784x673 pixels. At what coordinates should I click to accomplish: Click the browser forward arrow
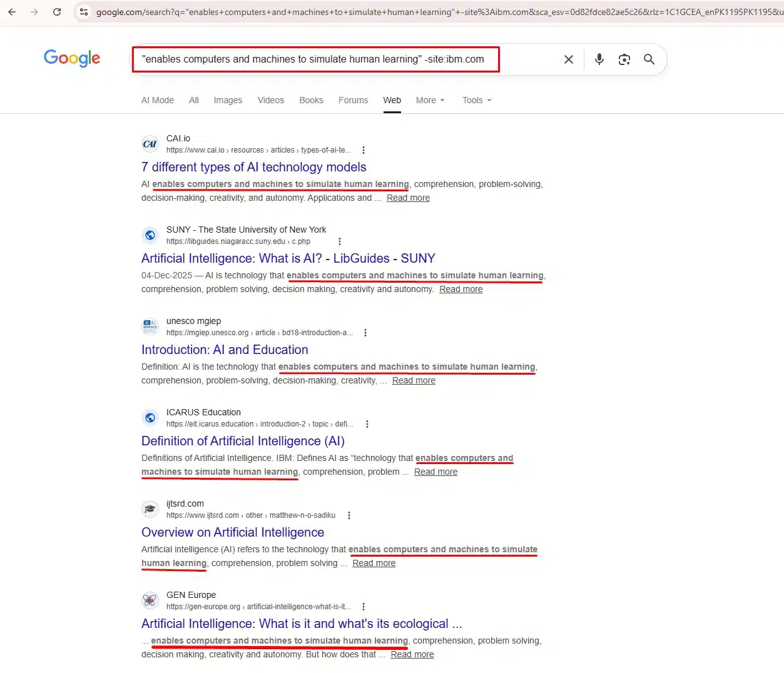point(34,12)
